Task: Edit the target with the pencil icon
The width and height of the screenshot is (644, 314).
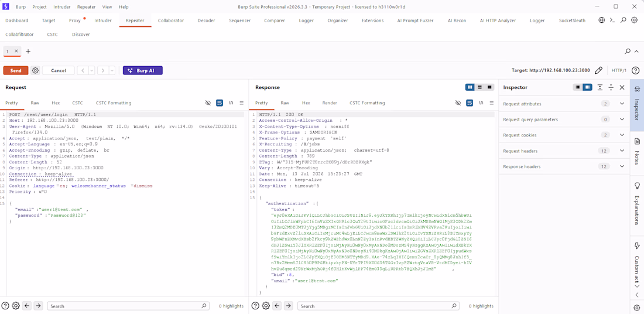Action: (598, 70)
